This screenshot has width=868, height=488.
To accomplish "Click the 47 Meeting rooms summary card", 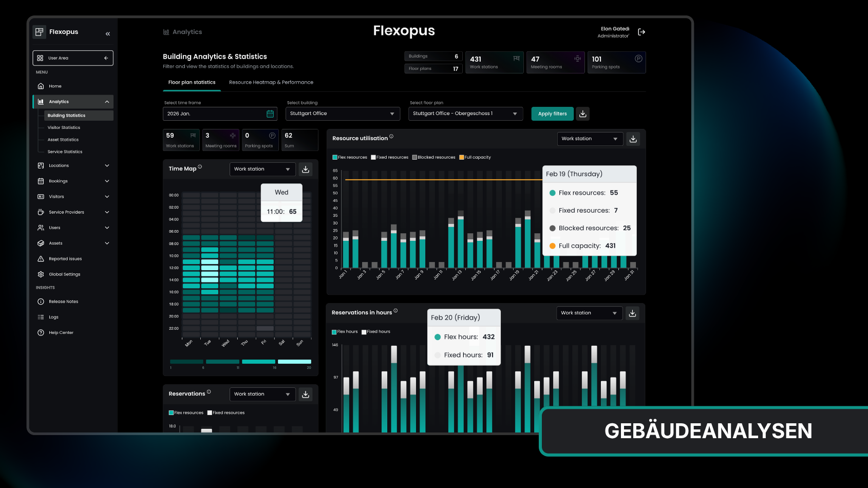I will pyautogui.click(x=556, y=62).
